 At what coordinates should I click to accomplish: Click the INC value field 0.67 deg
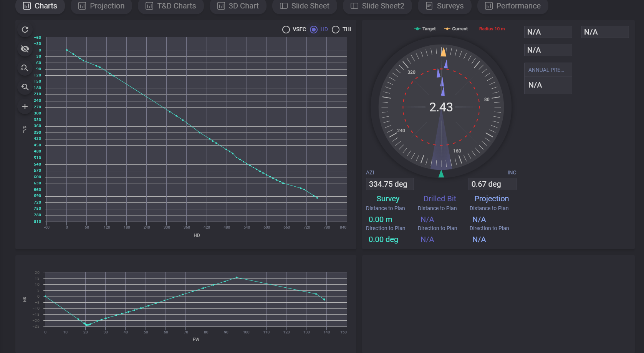pyautogui.click(x=492, y=184)
